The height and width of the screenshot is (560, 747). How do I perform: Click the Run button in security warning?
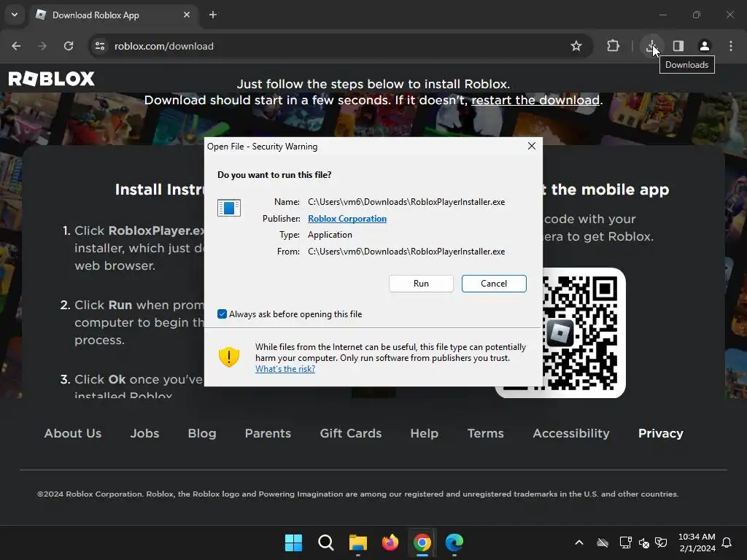(421, 284)
